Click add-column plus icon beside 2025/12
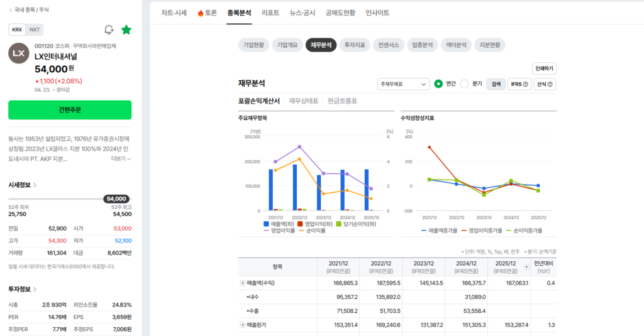The width and height of the screenshot is (644, 336). (526, 267)
